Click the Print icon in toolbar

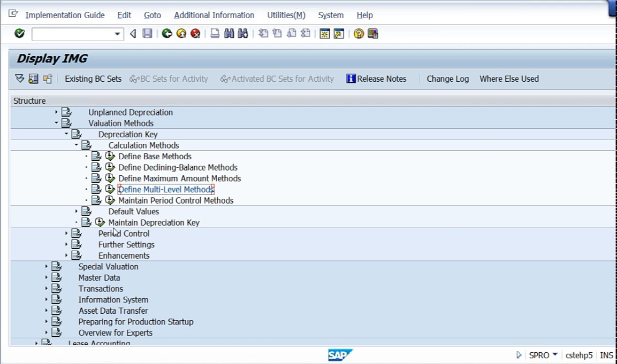[x=215, y=34]
